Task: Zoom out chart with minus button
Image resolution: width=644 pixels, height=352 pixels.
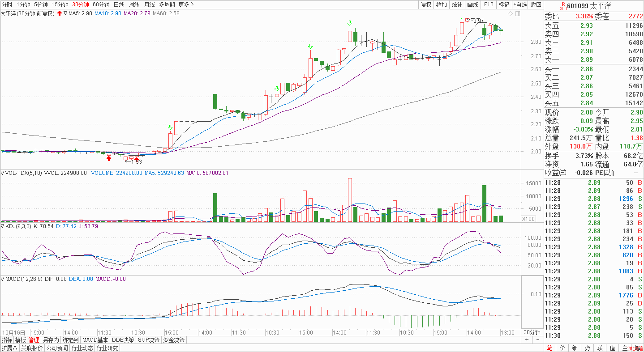Action: (x=537, y=340)
